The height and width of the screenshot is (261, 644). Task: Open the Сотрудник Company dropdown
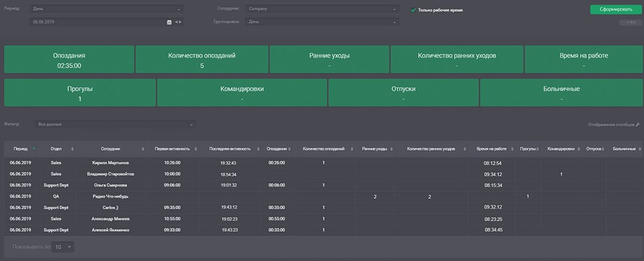point(322,9)
